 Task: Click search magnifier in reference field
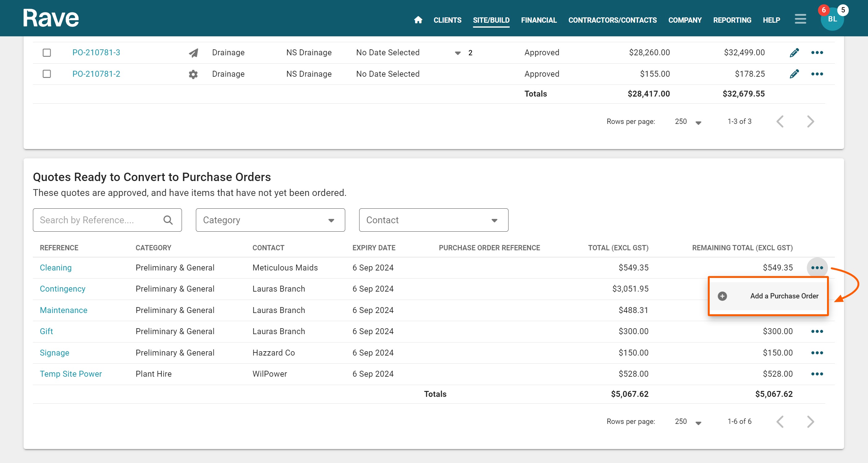pyautogui.click(x=168, y=220)
